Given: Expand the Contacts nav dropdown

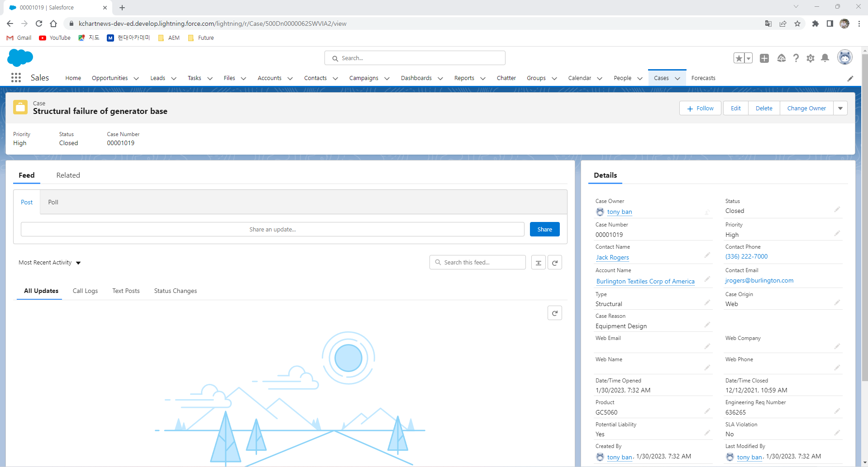Looking at the screenshot, I should pos(335,78).
